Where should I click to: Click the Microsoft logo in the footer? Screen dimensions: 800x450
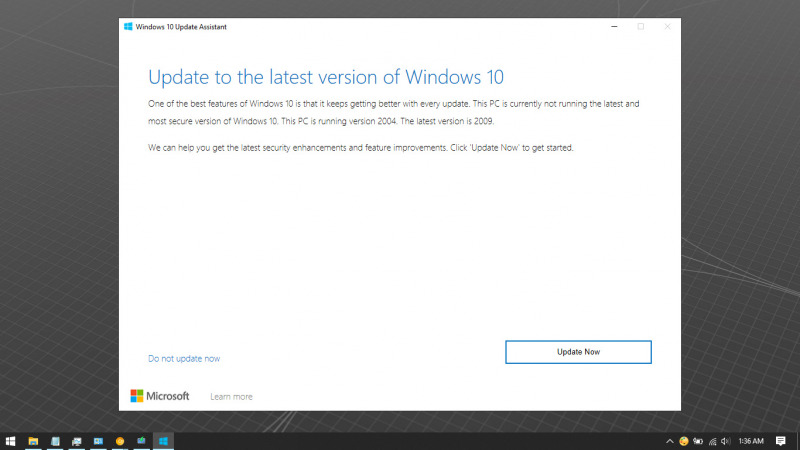point(160,396)
